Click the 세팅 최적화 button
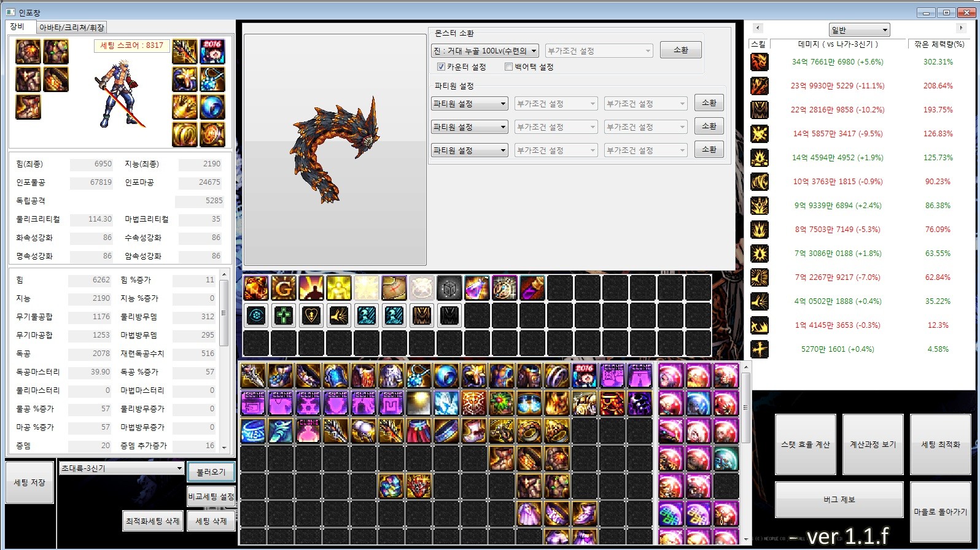 point(940,444)
